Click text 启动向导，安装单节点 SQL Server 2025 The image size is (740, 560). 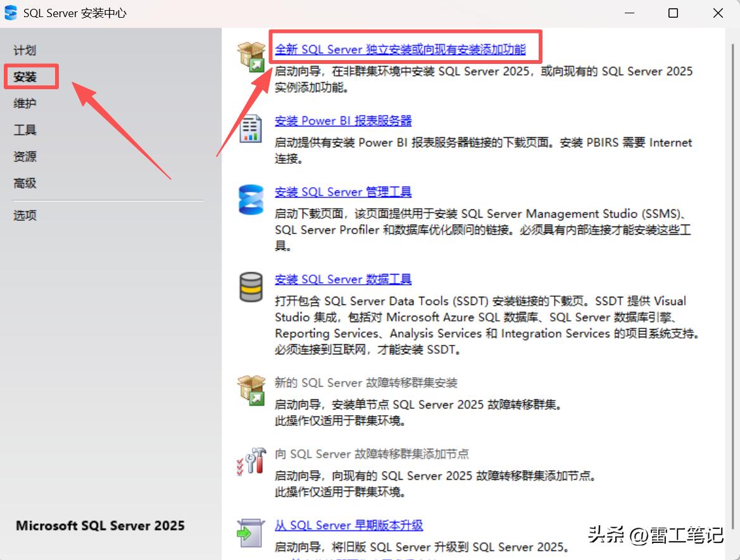[418, 404]
